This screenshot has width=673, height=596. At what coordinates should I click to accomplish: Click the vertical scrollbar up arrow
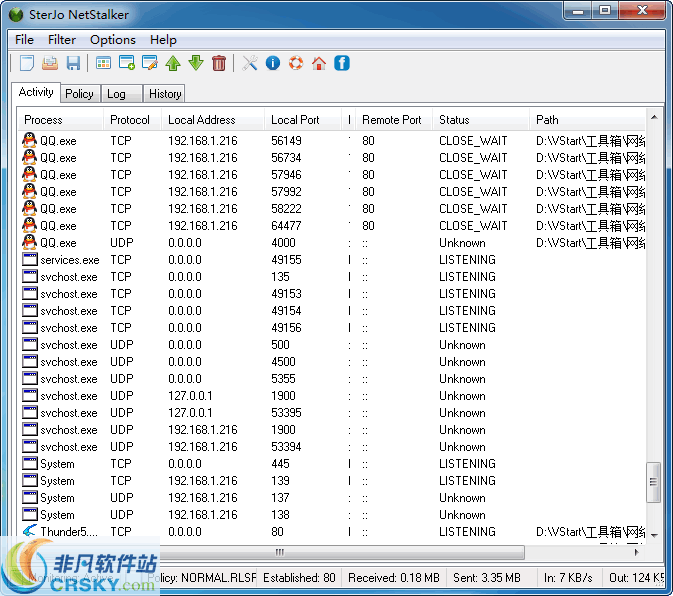point(654,117)
